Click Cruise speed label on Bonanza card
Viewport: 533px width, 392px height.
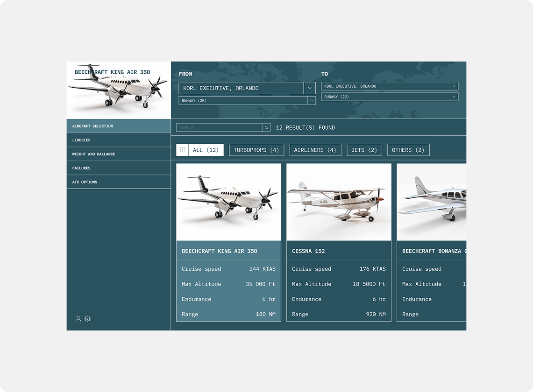click(x=422, y=269)
